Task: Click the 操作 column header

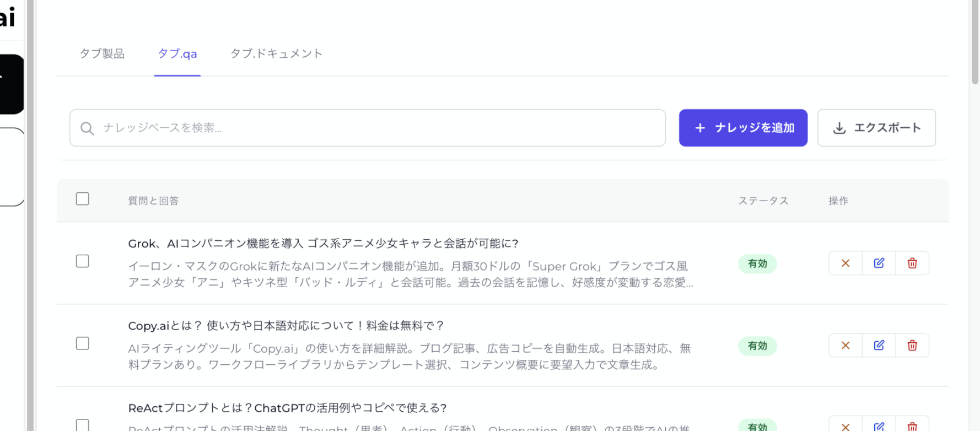Action: (838, 201)
